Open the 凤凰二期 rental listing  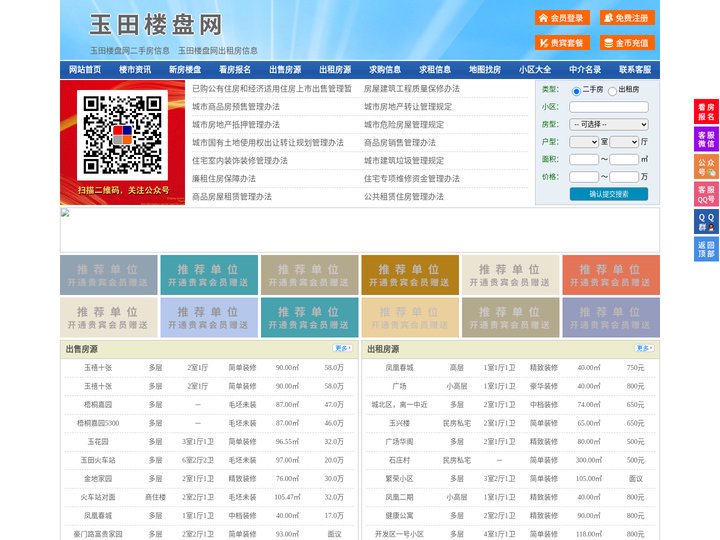pos(399,497)
